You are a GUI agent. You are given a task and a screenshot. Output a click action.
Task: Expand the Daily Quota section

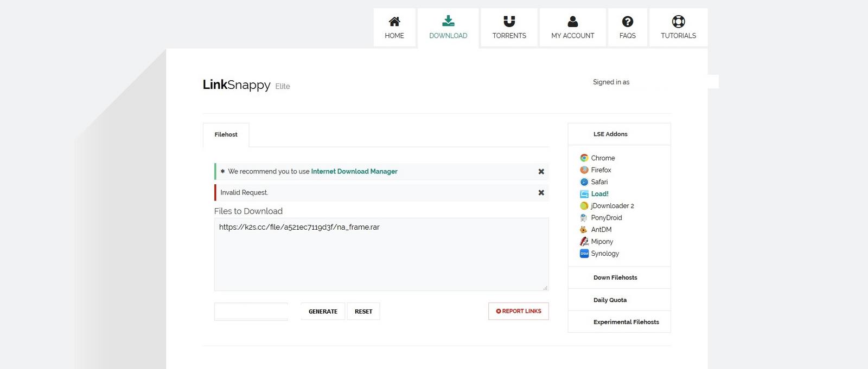[619, 300]
